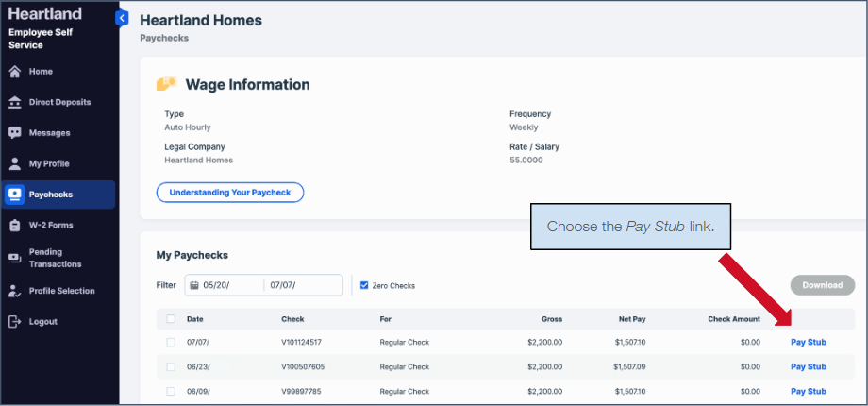The height and width of the screenshot is (406, 868).
Task: Select the 07/07 paycheck row checkbox
Action: (x=171, y=343)
